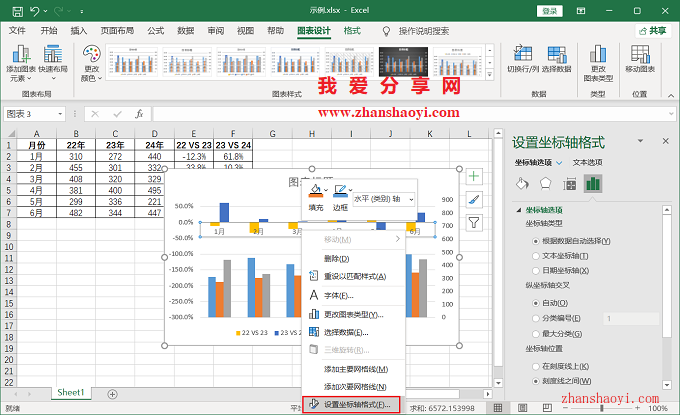Click Select Data (选择数据) ribbon icon
This screenshot has width=680, height=415.
click(x=556, y=59)
